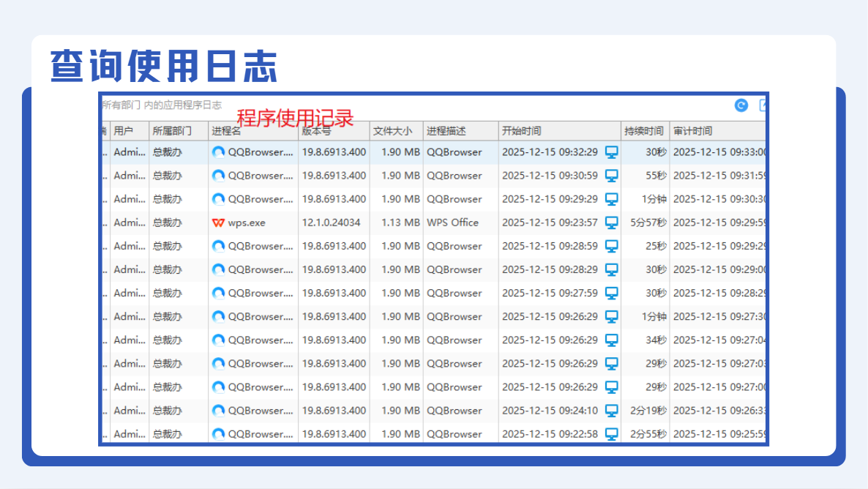Select start time 2025-12-15 09:30:59

click(550, 176)
